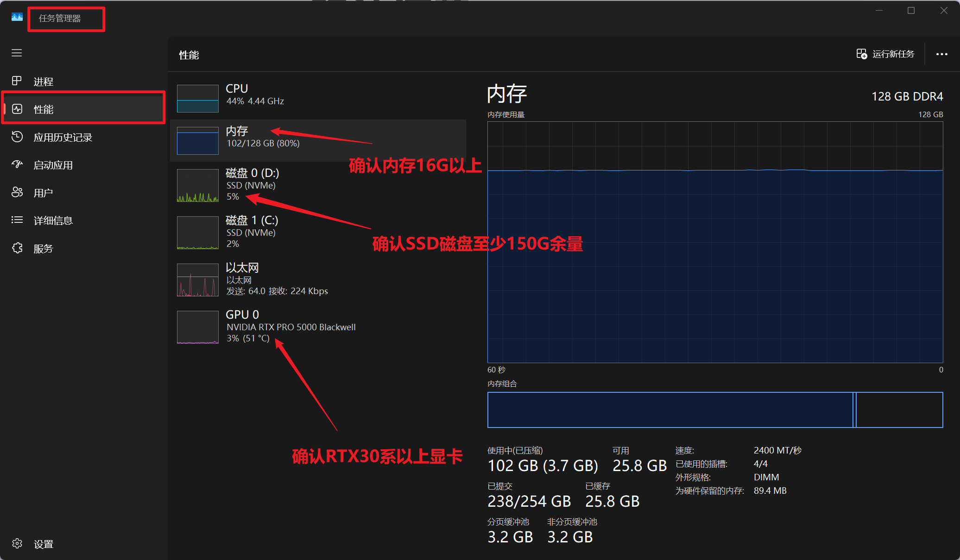960x560 pixels.
Task: Click the 任务管理器 window title
Action: (x=60, y=18)
